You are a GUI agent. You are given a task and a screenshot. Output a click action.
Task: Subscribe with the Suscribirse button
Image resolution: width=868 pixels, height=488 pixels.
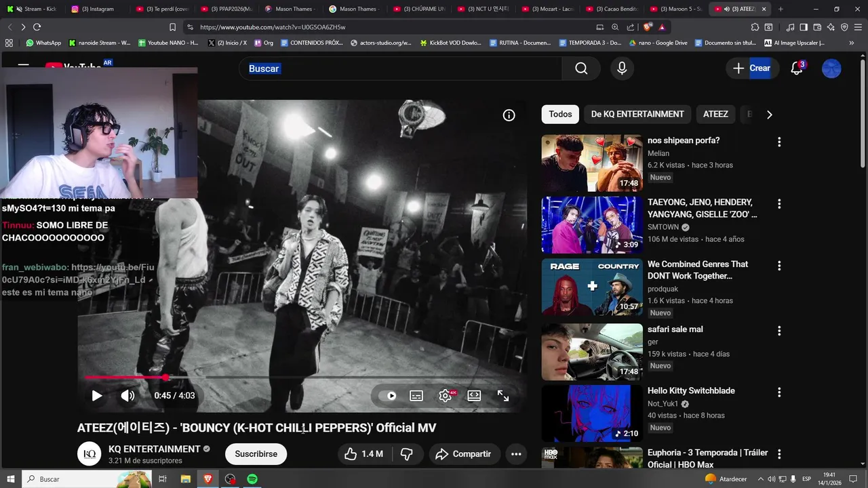(256, 454)
